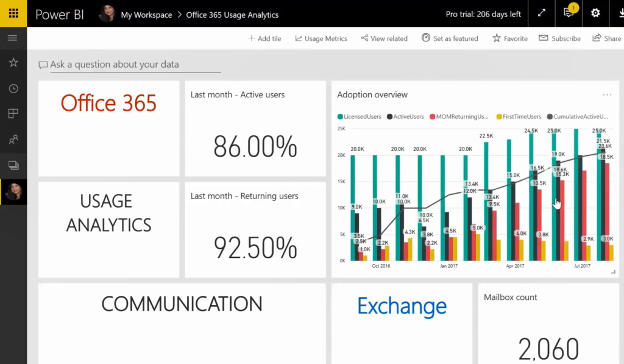Screen dimensions: 624x364
Task: Click the Jan 2017 axis label
Action: (x=448, y=266)
